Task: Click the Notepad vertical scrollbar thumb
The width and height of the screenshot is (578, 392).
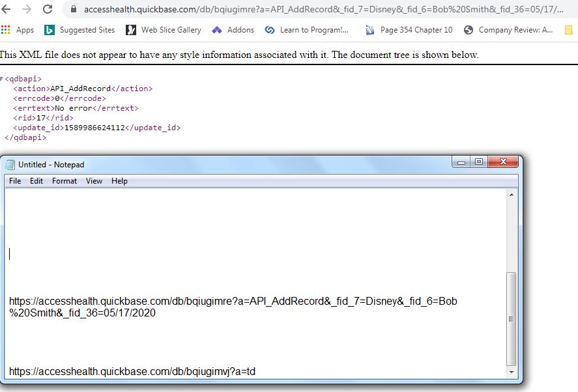Action: click(x=512, y=318)
